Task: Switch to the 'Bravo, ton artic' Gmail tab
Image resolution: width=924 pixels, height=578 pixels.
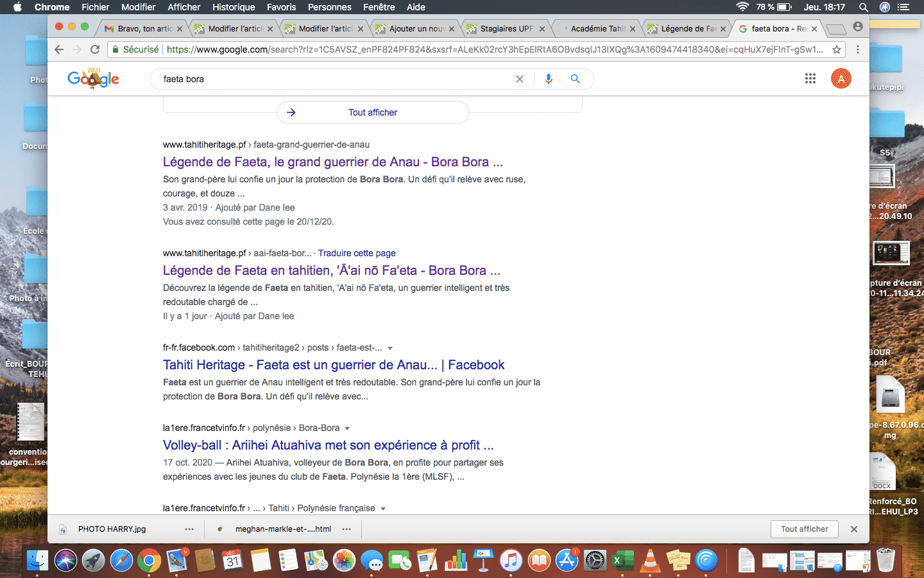Action: [141, 28]
